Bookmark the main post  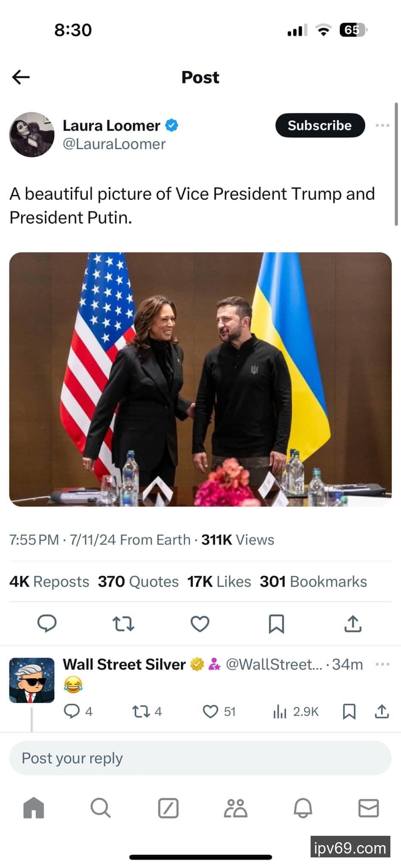[x=276, y=624]
